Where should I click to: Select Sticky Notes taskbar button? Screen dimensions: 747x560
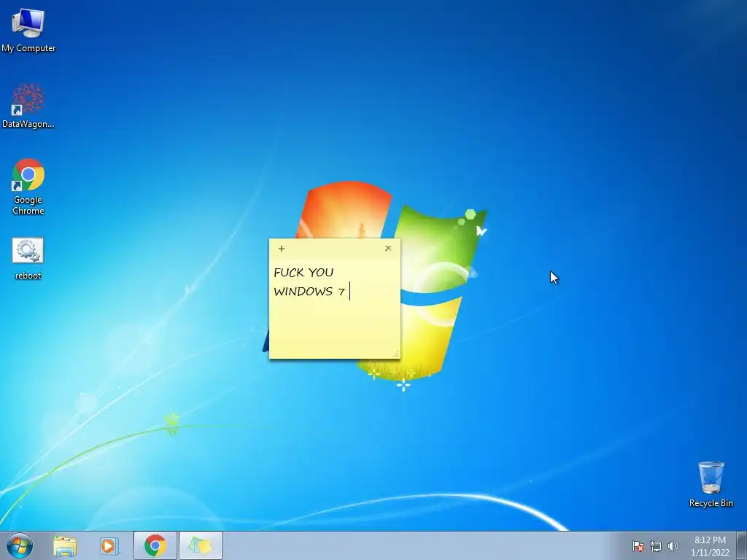(x=201, y=545)
